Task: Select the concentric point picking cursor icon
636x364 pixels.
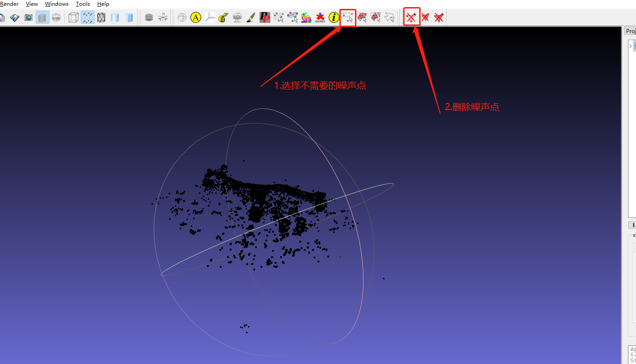Action: click(279, 17)
